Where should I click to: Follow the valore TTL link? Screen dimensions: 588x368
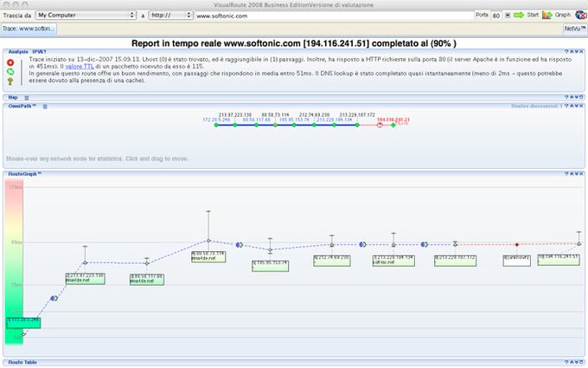80,67
